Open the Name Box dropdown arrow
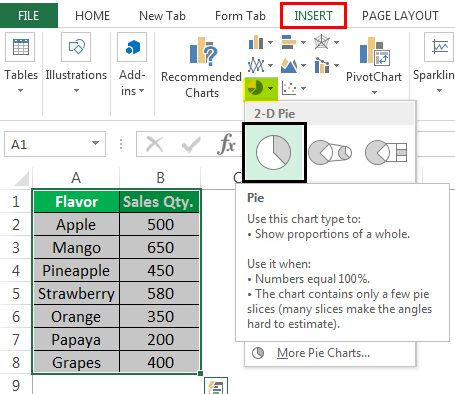This screenshot has height=394, width=455. coord(95,143)
